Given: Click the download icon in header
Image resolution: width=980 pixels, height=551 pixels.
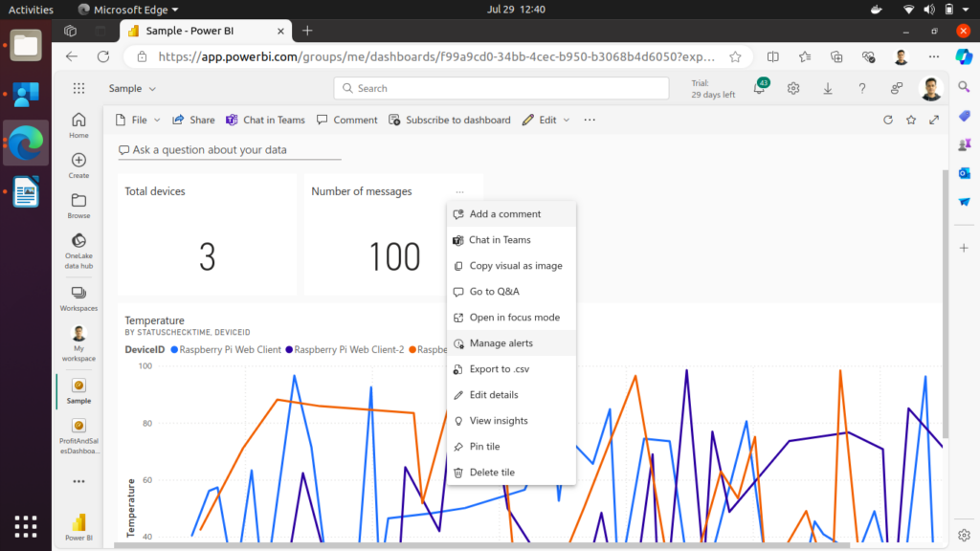Looking at the screenshot, I should [828, 89].
